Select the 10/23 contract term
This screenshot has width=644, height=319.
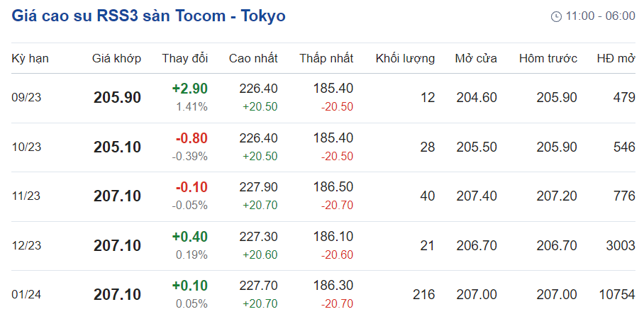pos(27,147)
